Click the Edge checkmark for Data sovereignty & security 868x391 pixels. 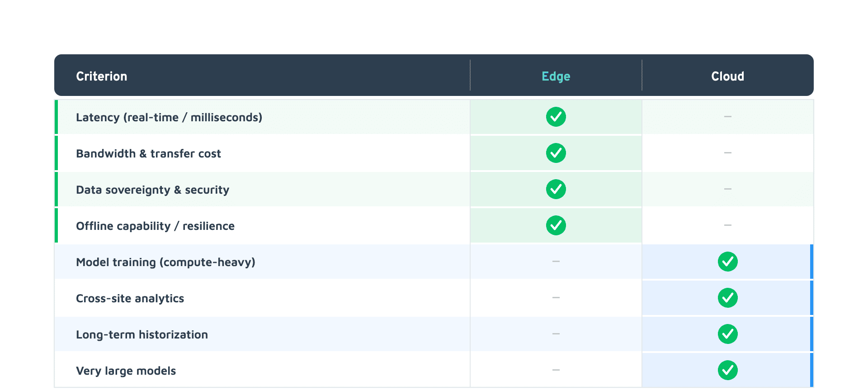coord(556,189)
